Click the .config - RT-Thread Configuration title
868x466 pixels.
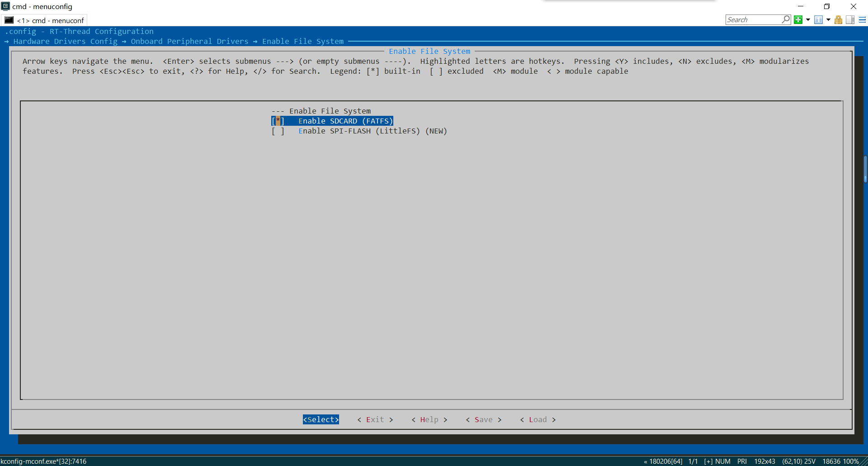click(79, 31)
